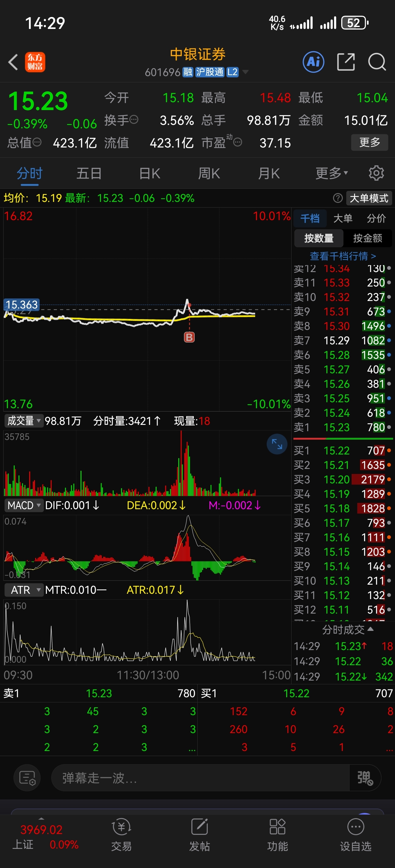Go back with the left arrow icon
Image resolution: width=395 pixels, height=868 pixels.
pos(13,62)
